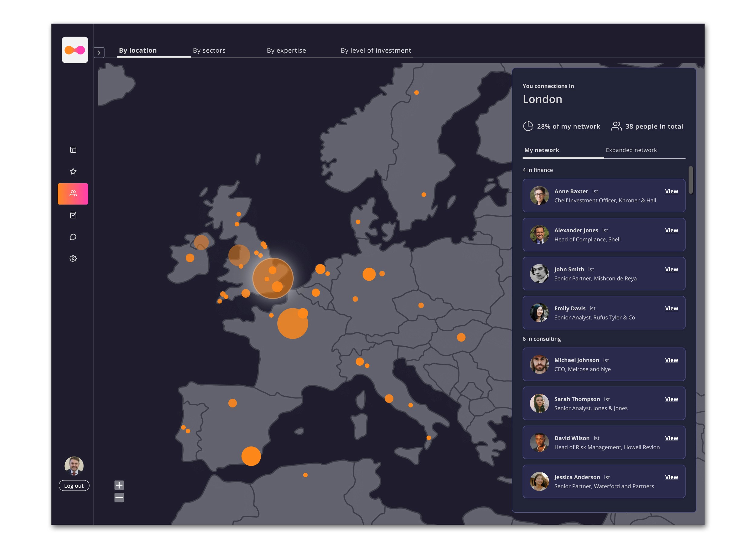This screenshot has width=756, height=549.
Task: View Anne Baxter's profile
Action: 671,191
